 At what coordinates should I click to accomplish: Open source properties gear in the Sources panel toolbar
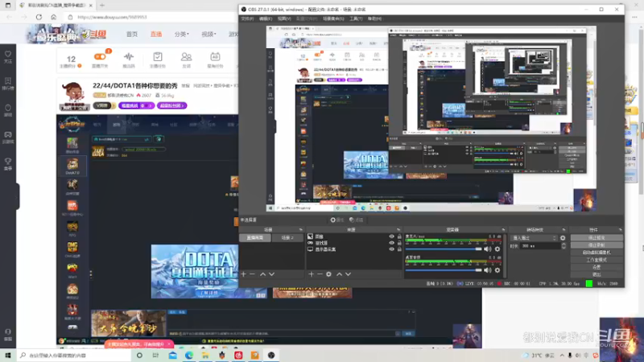pos(328,274)
